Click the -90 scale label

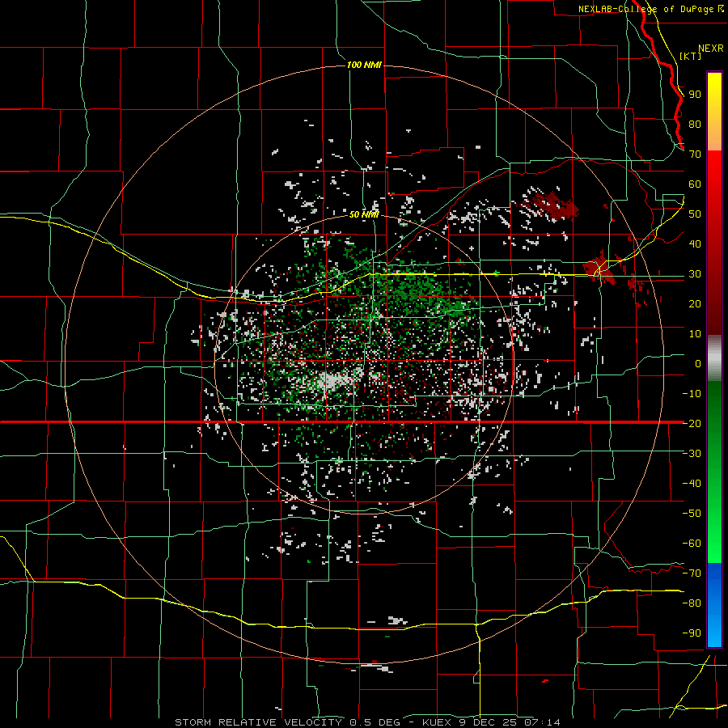pos(692,633)
